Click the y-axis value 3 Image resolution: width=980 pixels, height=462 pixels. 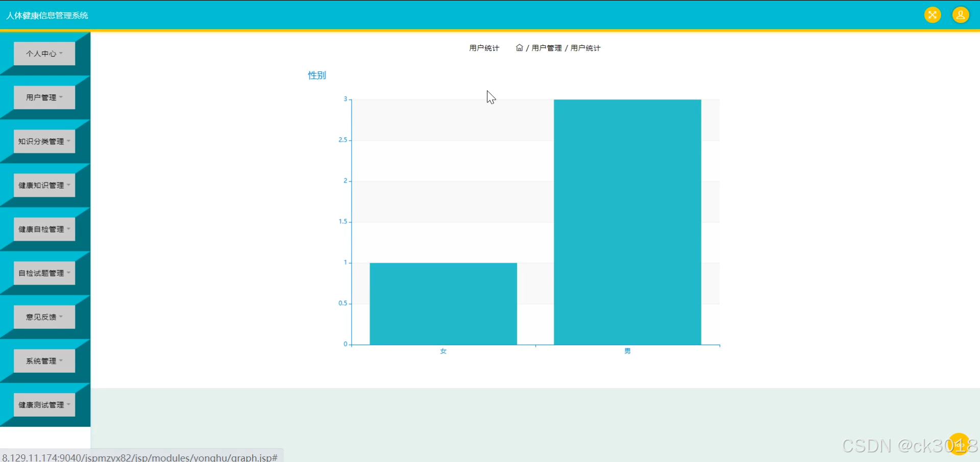click(346, 99)
